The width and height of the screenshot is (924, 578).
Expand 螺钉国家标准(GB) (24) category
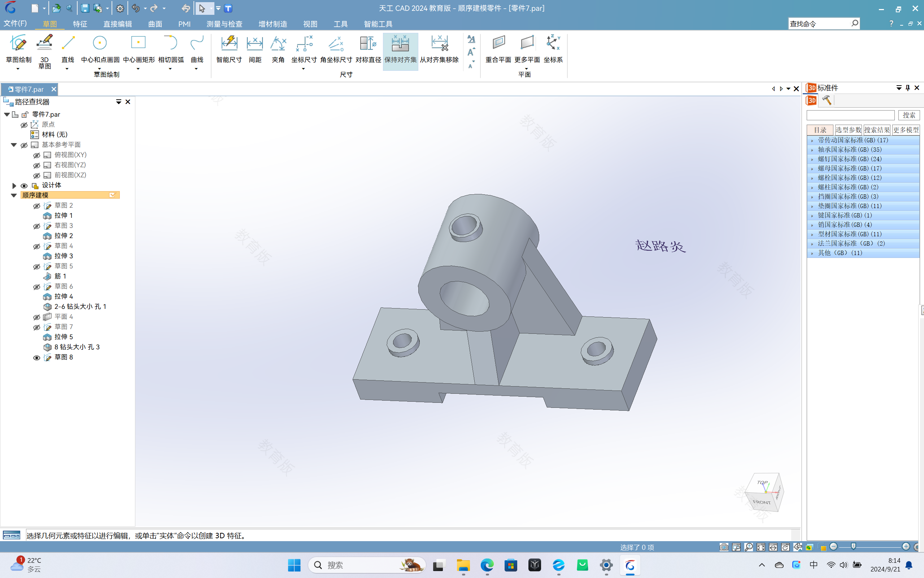click(812, 159)
